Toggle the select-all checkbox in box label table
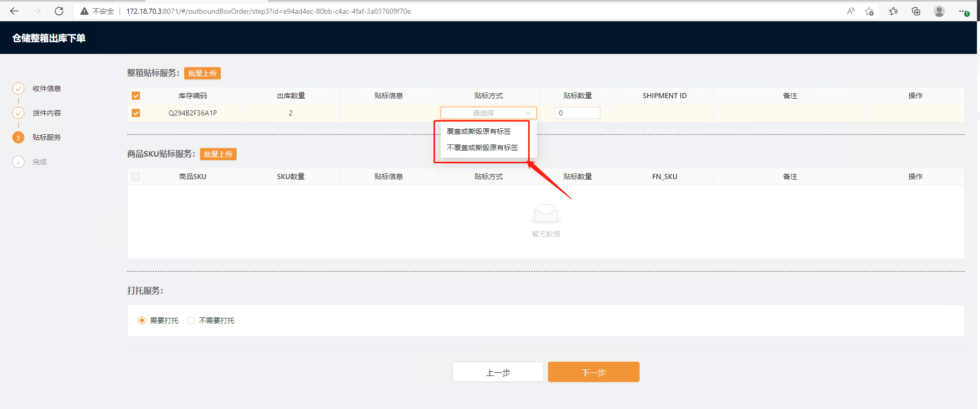 click(136, 96)
